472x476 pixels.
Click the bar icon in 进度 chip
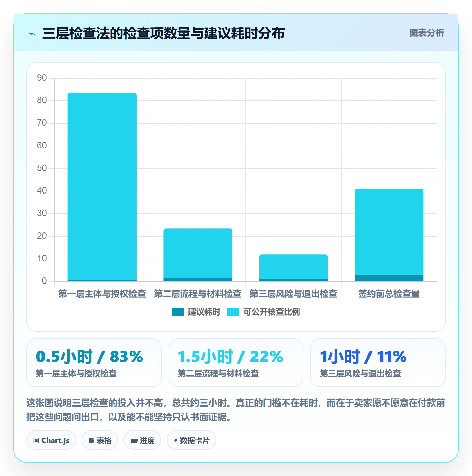134,441
